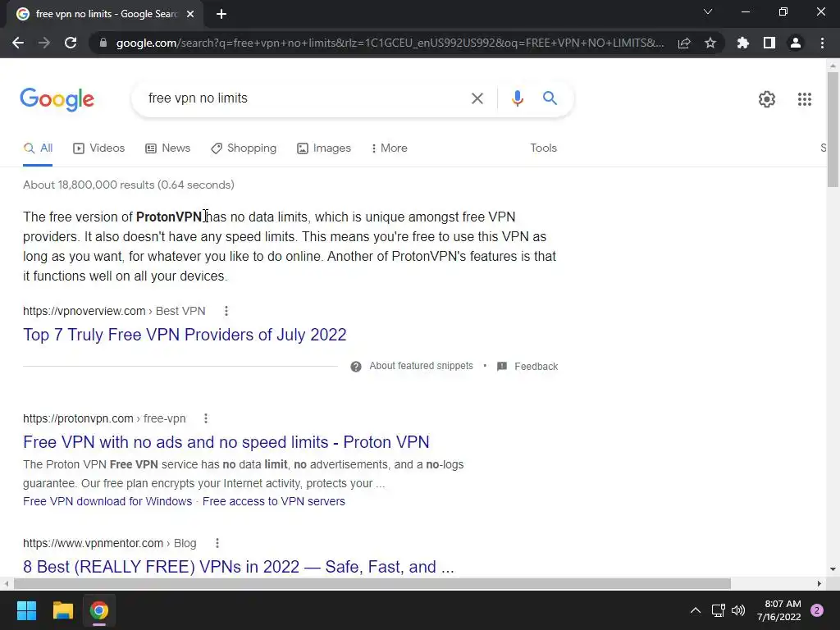Show hidden system tray icons

[x=696, y=610]
